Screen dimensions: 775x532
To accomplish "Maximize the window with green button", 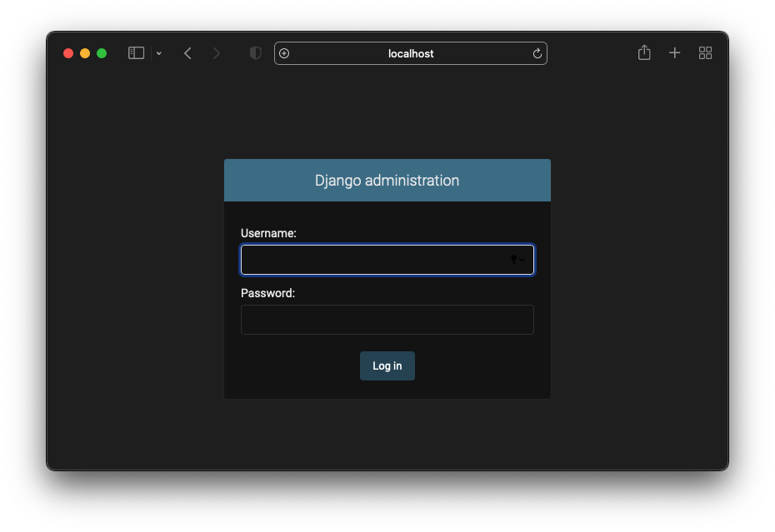I will point(102,53).
